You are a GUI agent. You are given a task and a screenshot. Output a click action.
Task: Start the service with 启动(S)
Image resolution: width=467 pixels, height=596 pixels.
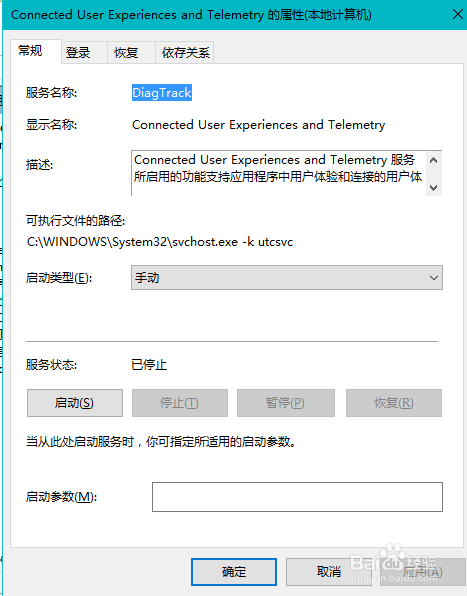[75, 403]
